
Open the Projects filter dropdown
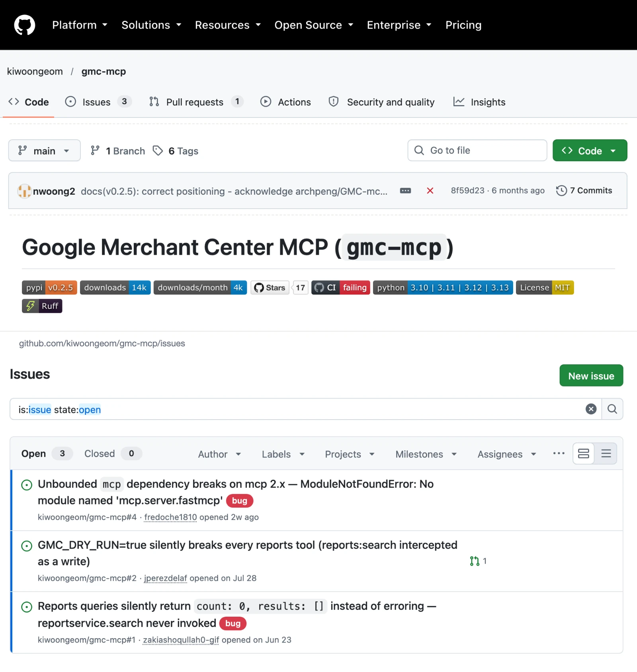[x=350, y=454]
